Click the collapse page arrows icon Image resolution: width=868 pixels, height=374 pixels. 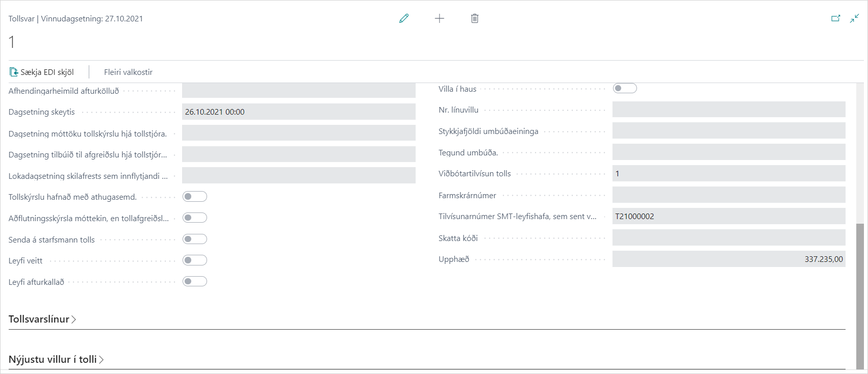[x=854, y=19]
